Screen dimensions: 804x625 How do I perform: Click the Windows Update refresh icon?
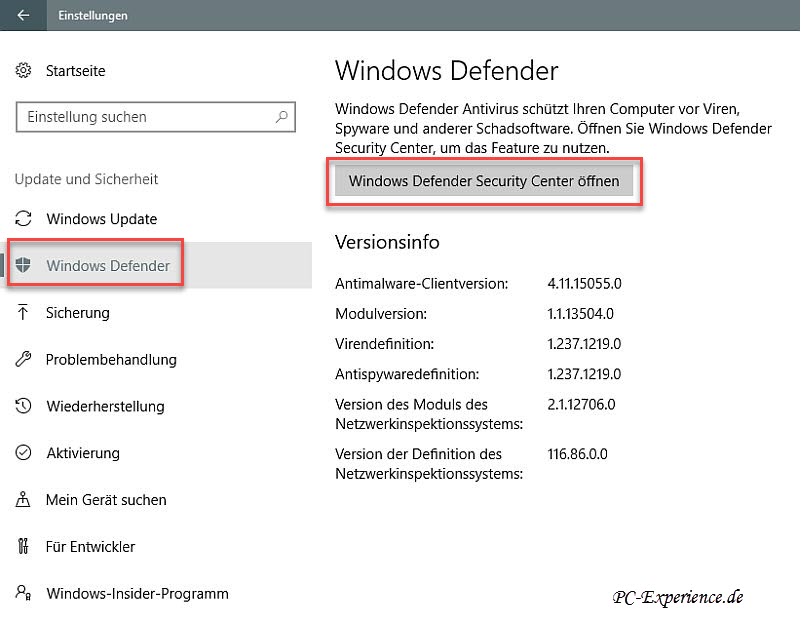(23, 218)
